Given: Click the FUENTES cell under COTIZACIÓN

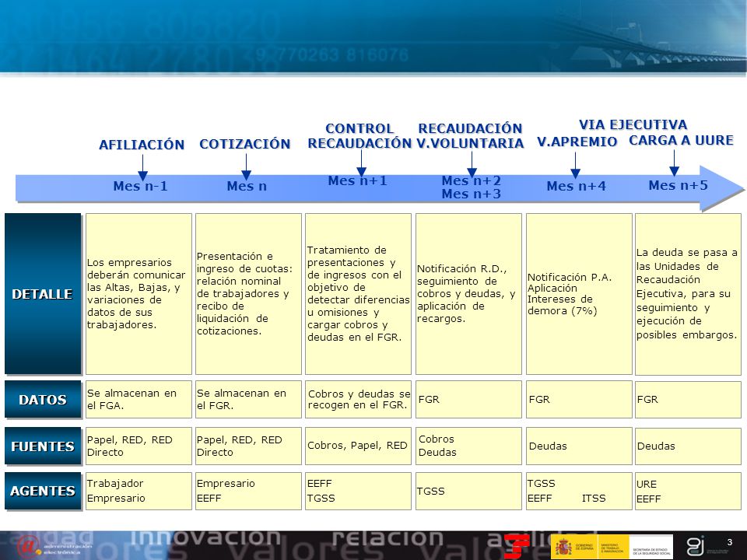Looking at the screenshot, I should coord(249,446).
